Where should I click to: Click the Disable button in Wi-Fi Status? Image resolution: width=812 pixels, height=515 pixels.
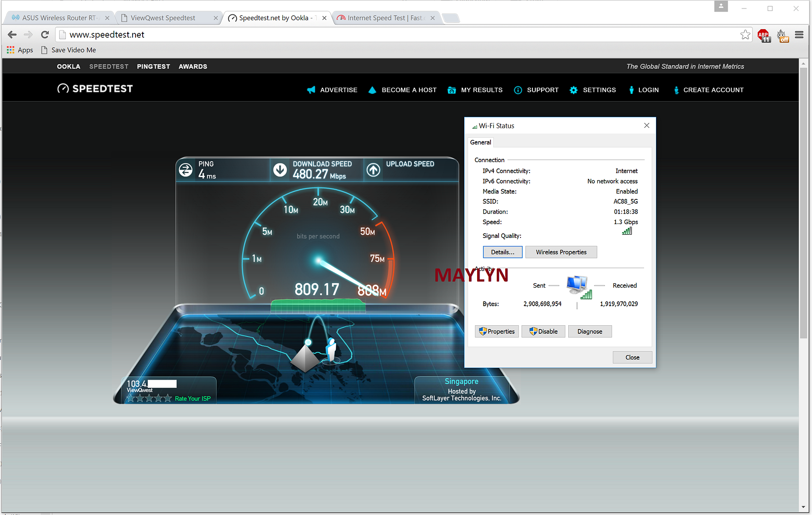tap(543, 331)
